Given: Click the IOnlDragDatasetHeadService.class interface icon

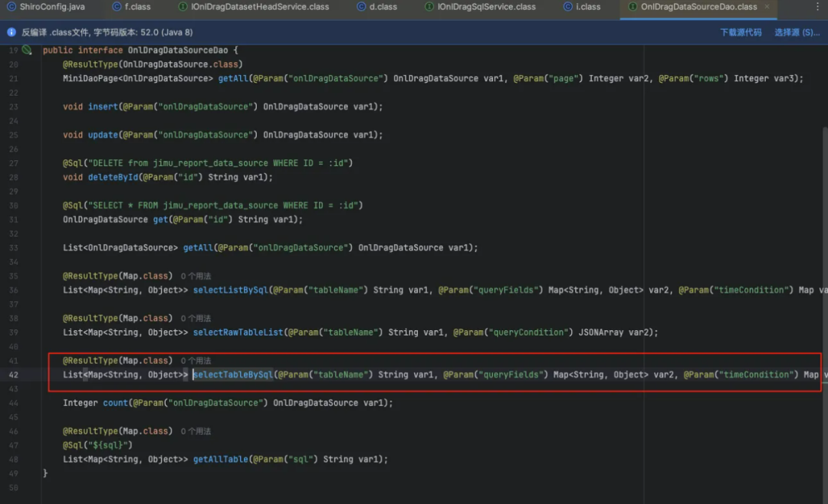Looking at the screenshot, I should click(x=182, y=7).
